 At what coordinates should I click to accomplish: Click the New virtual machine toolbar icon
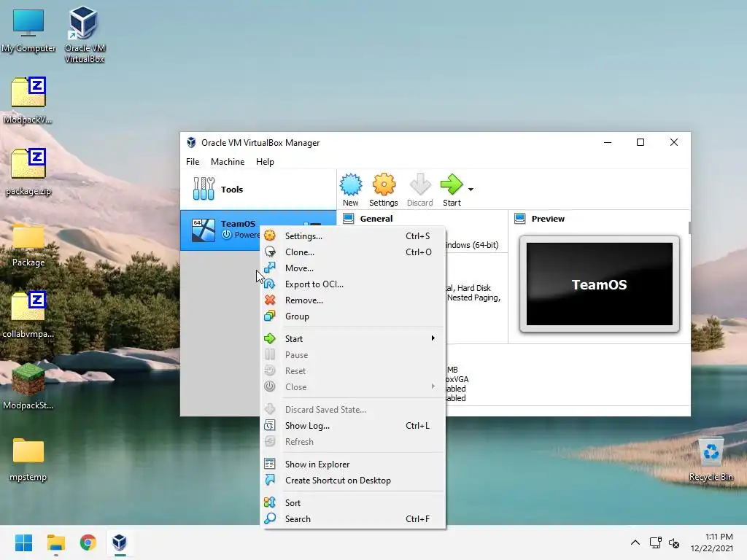click(351, 190)
